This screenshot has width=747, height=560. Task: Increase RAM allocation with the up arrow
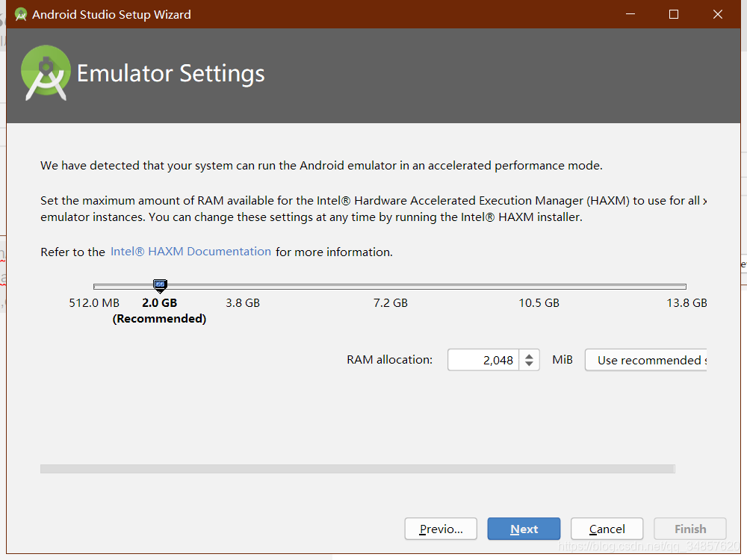529,355
